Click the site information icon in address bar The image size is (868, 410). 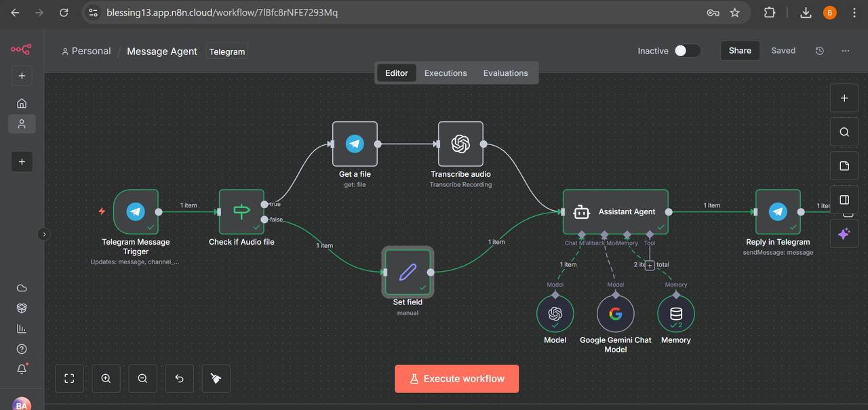click(x=94, y=12)
